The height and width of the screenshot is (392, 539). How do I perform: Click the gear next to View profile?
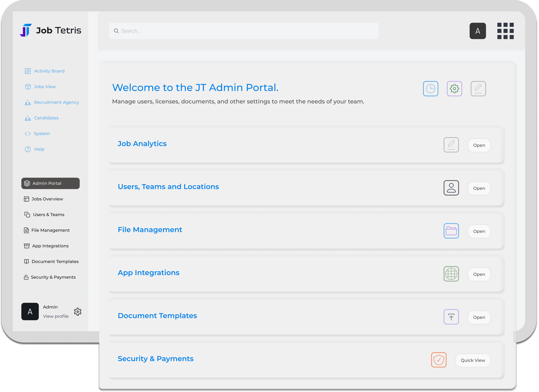pyautogui.click(x=78, y=312)
